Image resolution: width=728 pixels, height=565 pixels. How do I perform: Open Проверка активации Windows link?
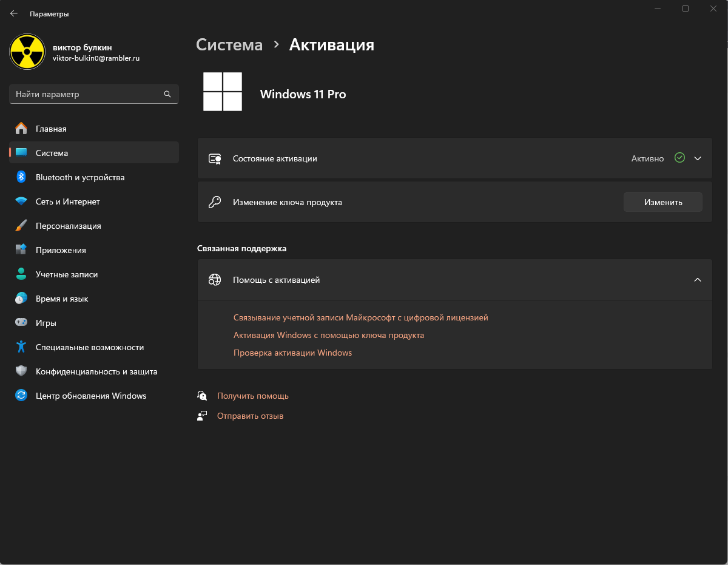pos(292,353)
